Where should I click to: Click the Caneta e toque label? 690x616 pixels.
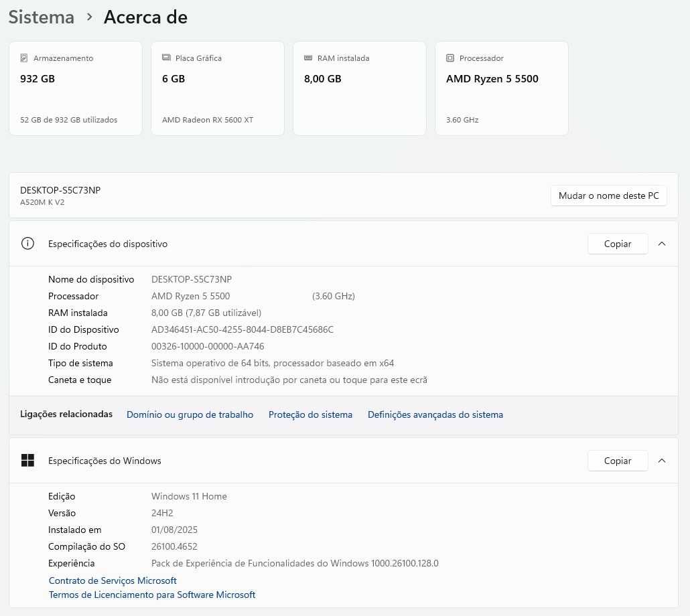tap(80, 380)
